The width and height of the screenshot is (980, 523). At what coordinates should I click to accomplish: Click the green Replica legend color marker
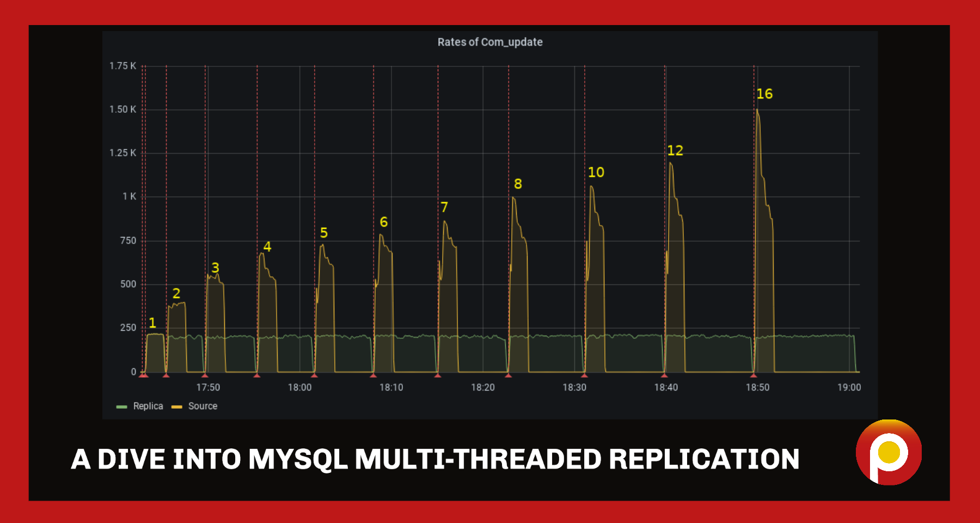click(121, 406)
